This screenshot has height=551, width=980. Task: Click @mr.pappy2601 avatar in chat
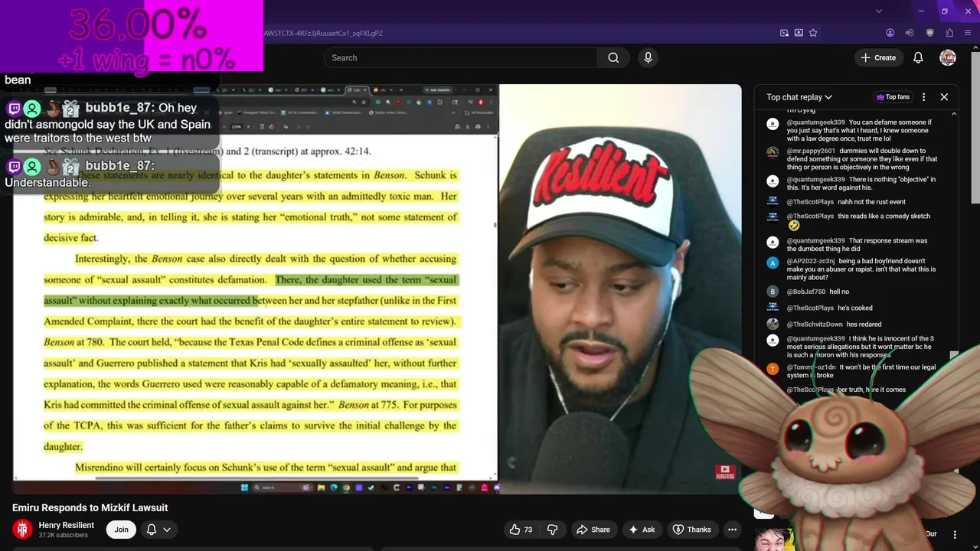point(773,152)
